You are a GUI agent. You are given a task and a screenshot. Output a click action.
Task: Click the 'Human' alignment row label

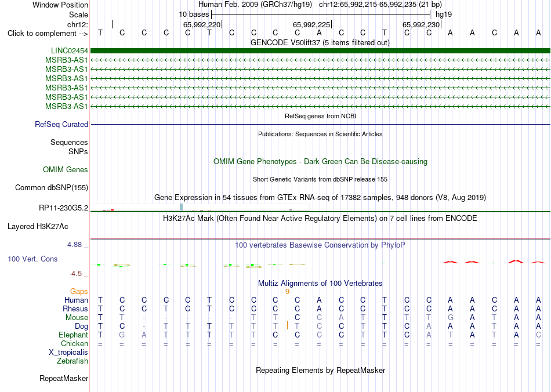(76, 300)
